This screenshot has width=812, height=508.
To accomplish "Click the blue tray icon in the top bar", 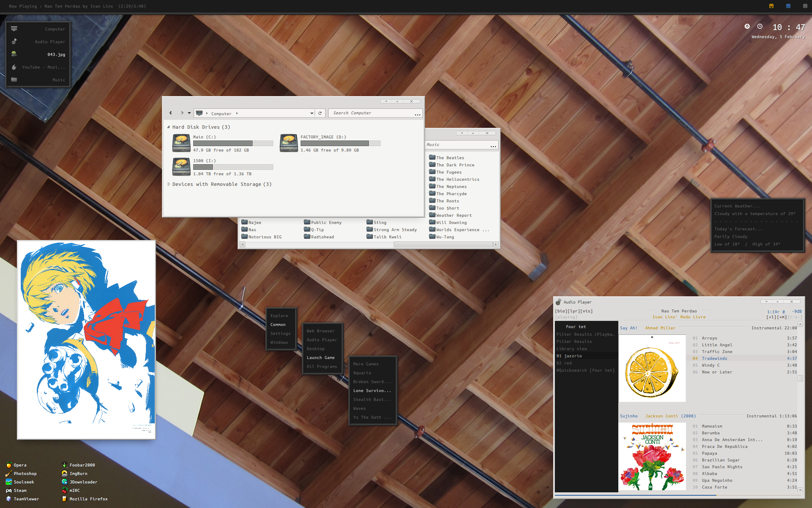I will click(x=788, y=6).
